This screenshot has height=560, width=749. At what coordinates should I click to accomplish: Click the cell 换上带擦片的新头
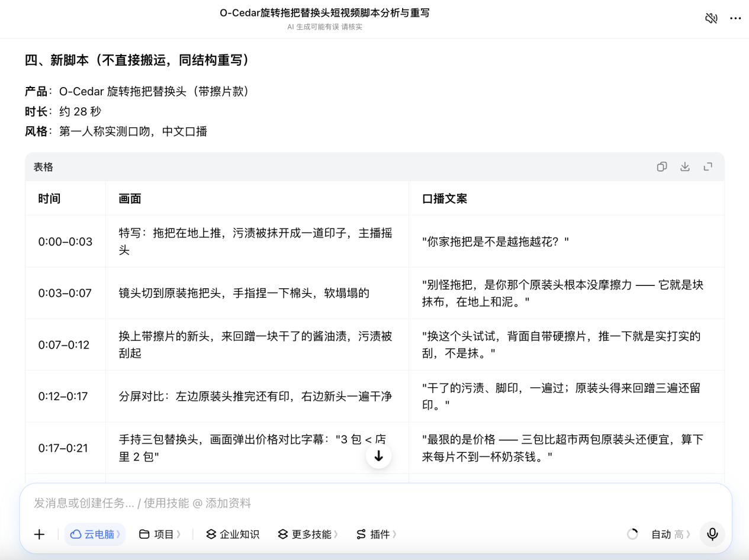pos(257,345)
